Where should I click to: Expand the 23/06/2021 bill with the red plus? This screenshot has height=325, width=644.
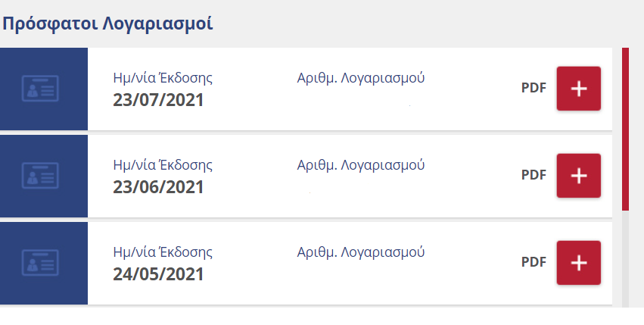pyautogui.click(x=579, y=176)
